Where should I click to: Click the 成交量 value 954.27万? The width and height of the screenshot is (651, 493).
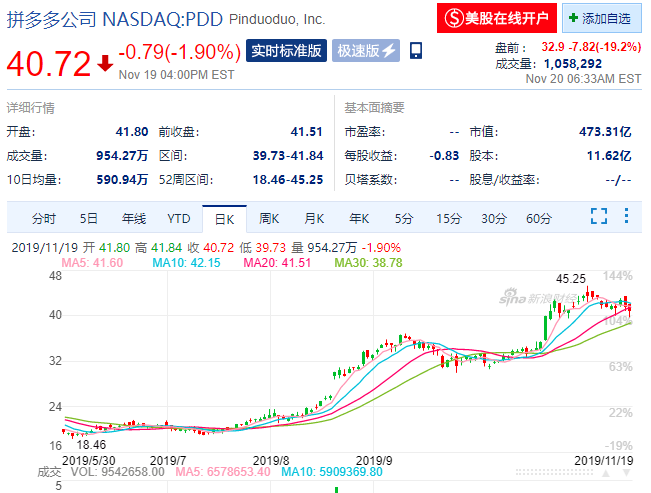(x=122, y=156)
